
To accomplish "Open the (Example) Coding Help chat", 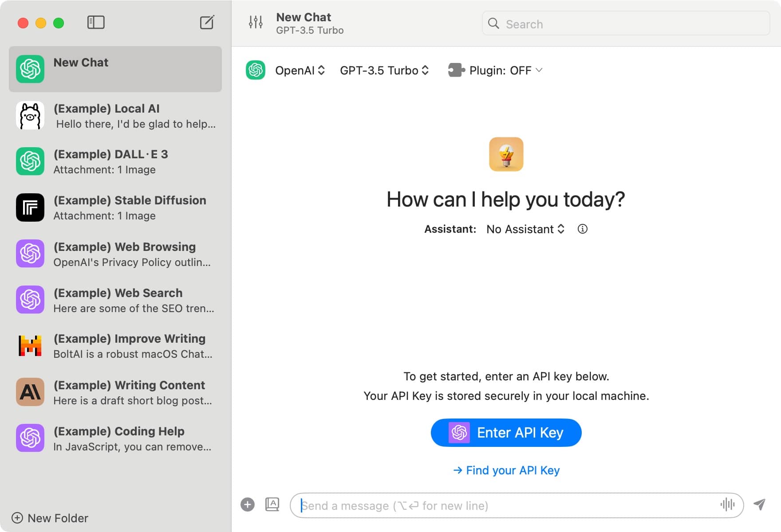I will (115, 438).
